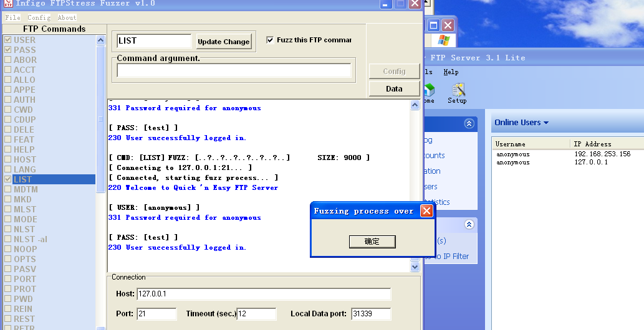644x330 pixels.
Task: Close the Fuzzing process over dialog
Action: click(426, 211)
